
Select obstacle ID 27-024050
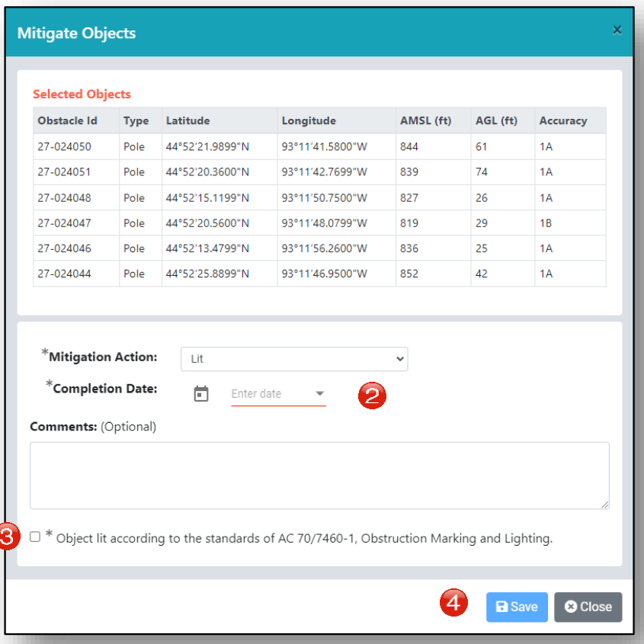tap(65, 146)
